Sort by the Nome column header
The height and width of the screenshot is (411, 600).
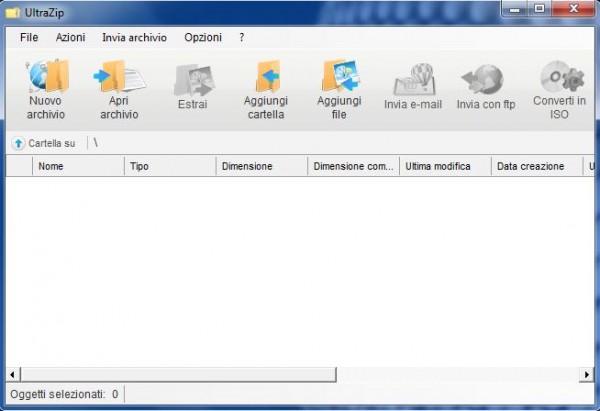coord(78,166)
